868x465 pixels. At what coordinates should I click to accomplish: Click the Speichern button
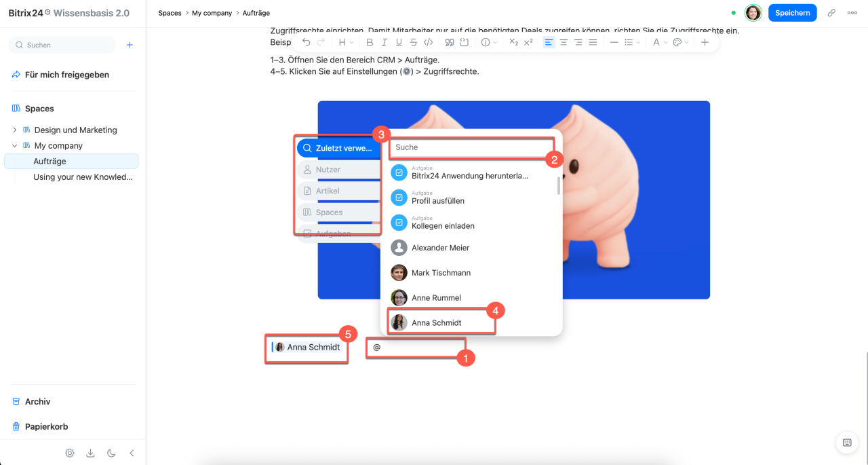click(792, 13)
